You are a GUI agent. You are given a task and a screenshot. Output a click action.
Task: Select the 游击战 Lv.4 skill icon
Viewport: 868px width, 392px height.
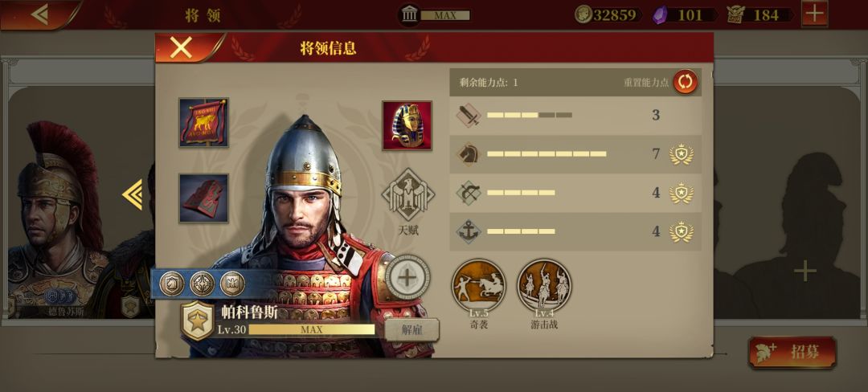tap(544, 286)
